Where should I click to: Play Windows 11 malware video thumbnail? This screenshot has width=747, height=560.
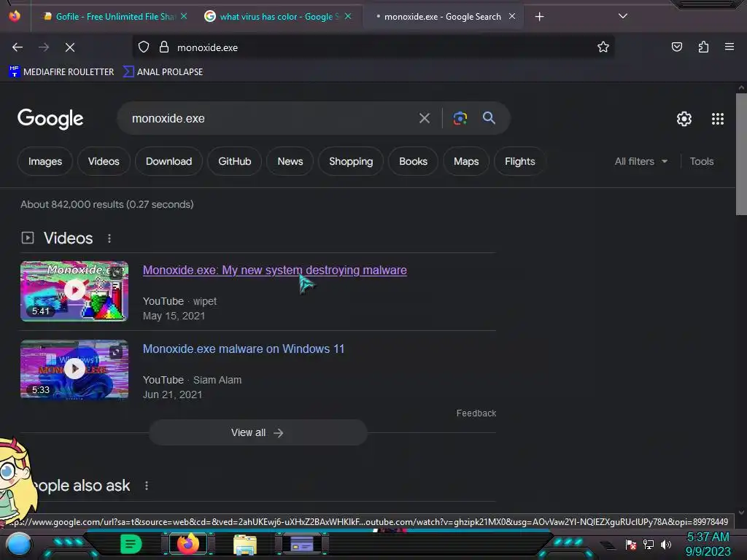74,369
